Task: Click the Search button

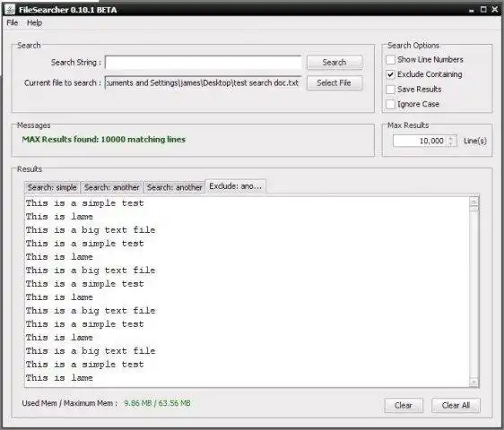Action: tap(335, 63)
